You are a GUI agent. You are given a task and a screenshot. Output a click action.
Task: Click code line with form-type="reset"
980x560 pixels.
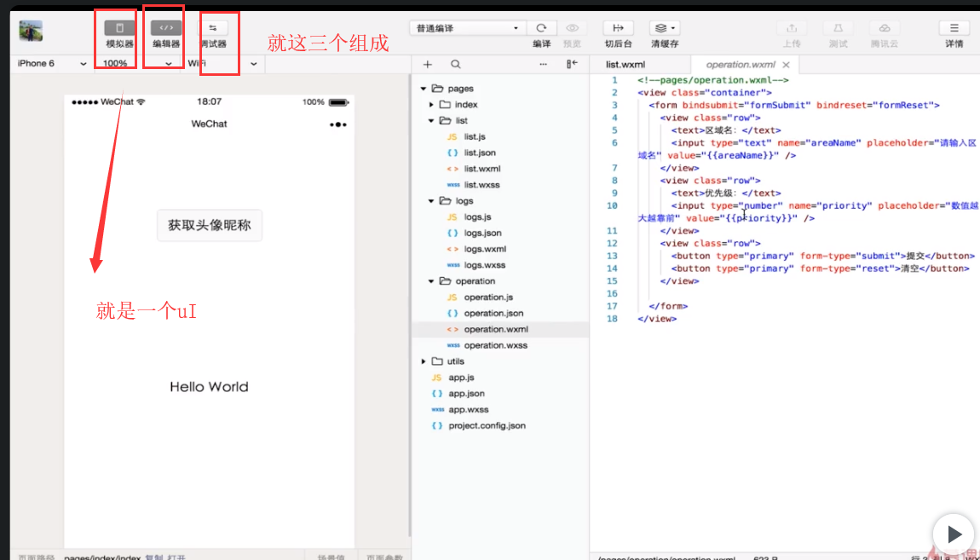point(820,268)
